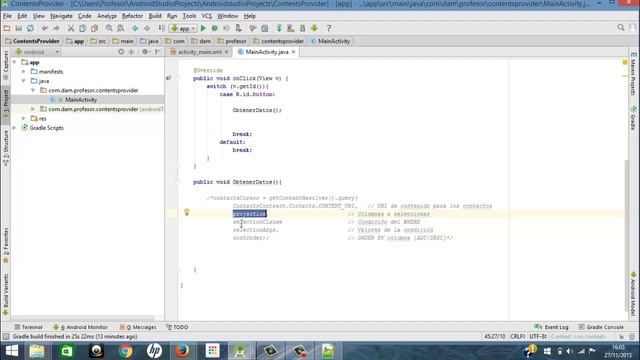Viewport: 640px width, 360px height.
Task: Open Help via the question mark icon
Action: click(x=329, y=28)
